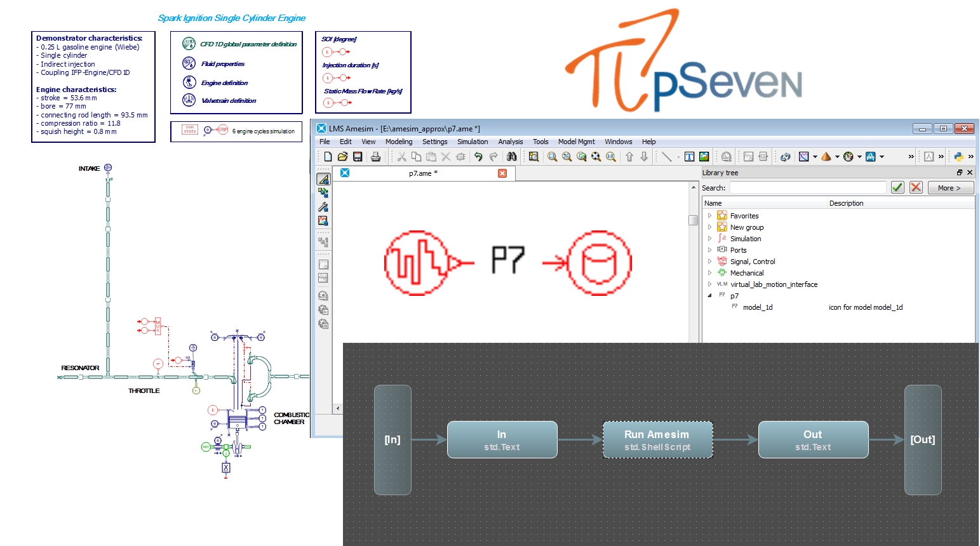
Task: Insert image with the picture icon
Action: click(704, 157)
